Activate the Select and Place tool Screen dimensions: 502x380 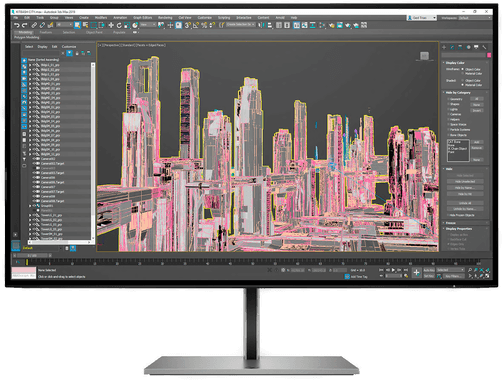[x=135, y=25]
